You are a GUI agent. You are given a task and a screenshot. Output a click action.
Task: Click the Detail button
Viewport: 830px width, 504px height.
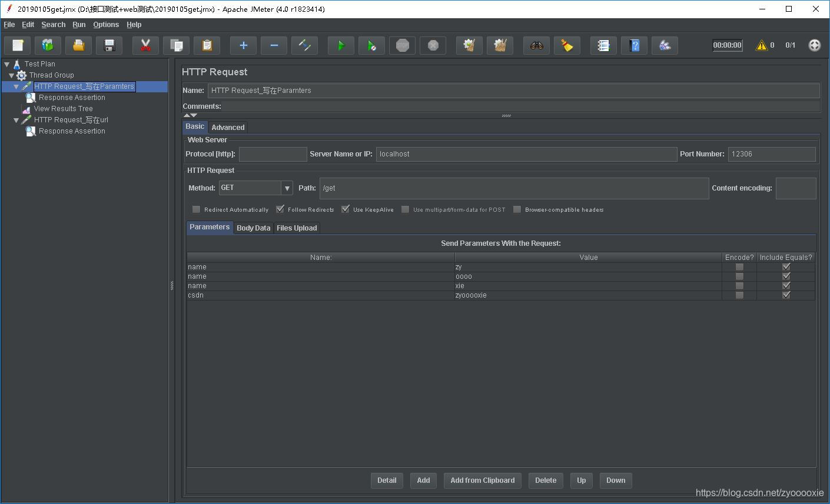(387, 480)
